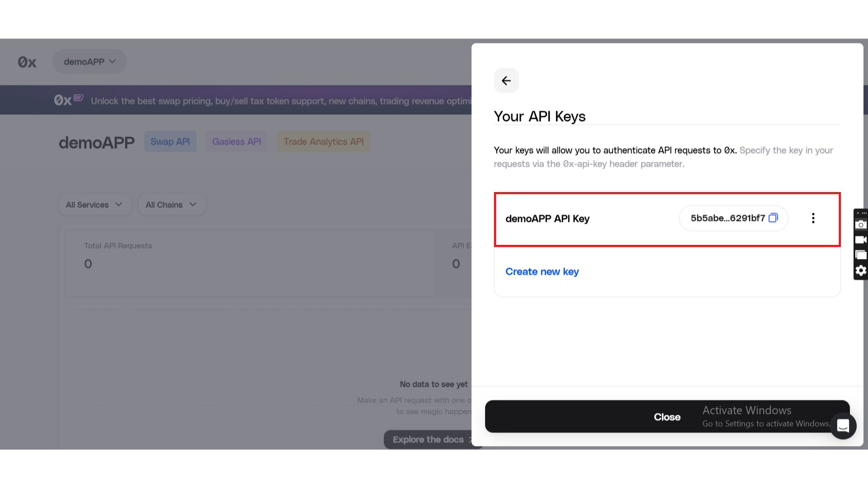The height and width of the screenshot is (488, 868).
Task: Click the 0x v2 announcement banner
Action: point(262,100)
